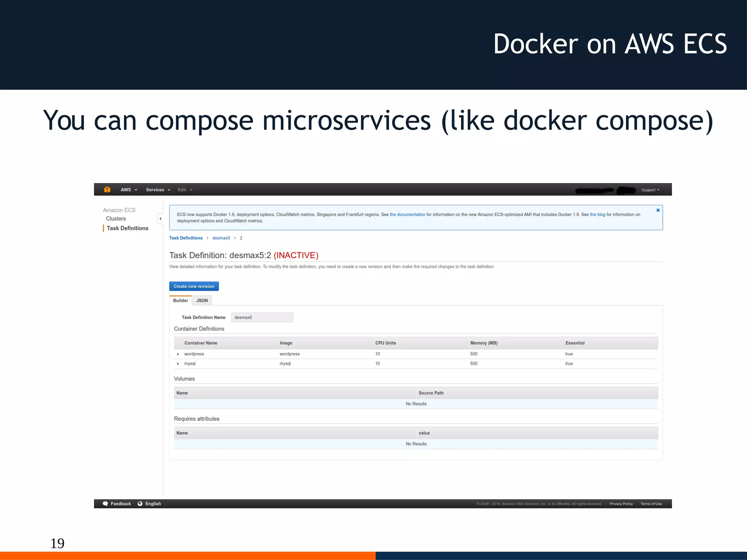The height and width of the screenshot is (560, 747).
Task: Click wordpress row memory value 500
Action: [473, 354]
